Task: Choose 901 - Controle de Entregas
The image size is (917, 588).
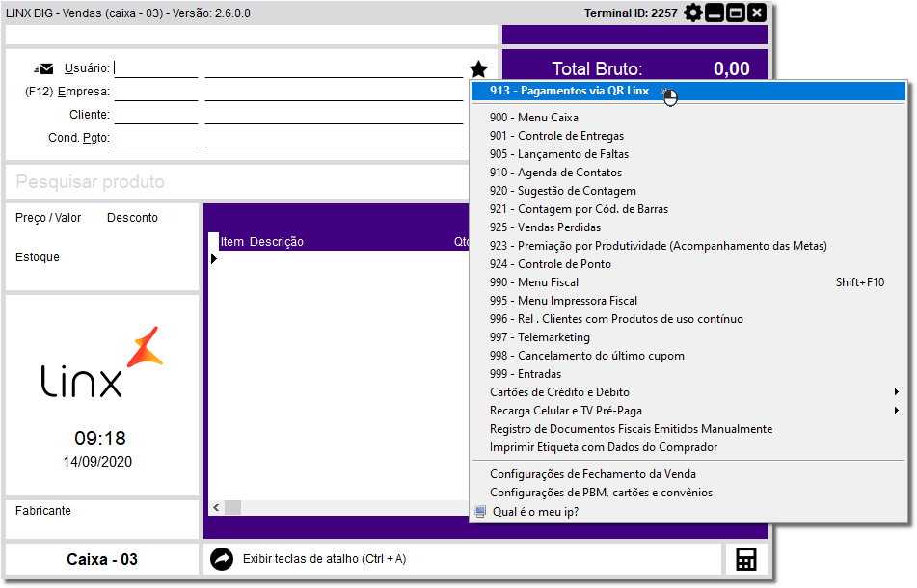Action: (688, 136)
